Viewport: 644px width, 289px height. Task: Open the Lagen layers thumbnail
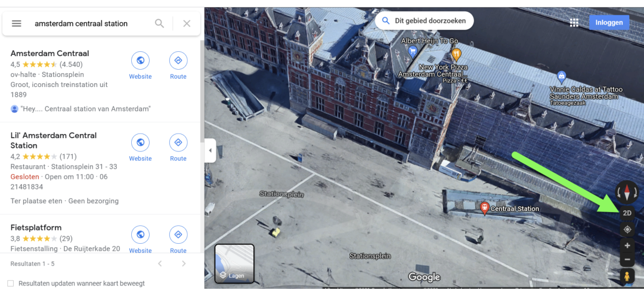click(x=234, y=263)
